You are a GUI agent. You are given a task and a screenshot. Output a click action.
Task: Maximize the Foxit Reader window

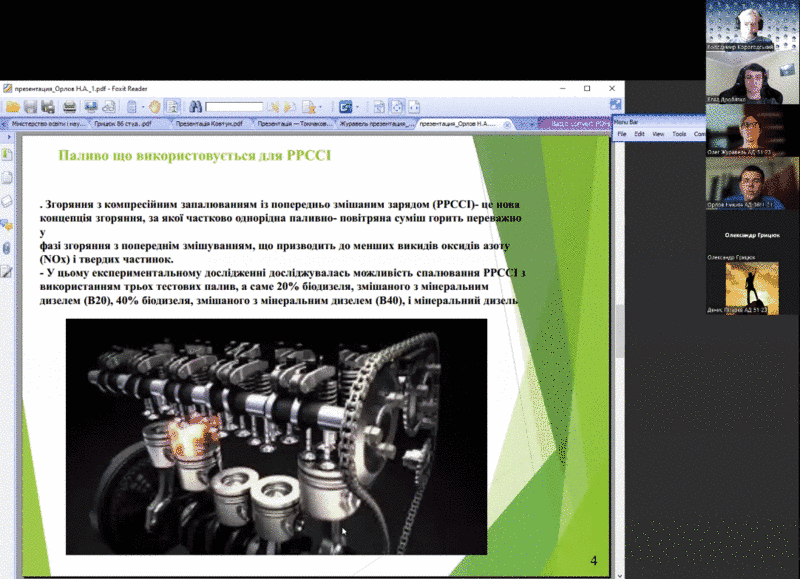click(587, 88)
